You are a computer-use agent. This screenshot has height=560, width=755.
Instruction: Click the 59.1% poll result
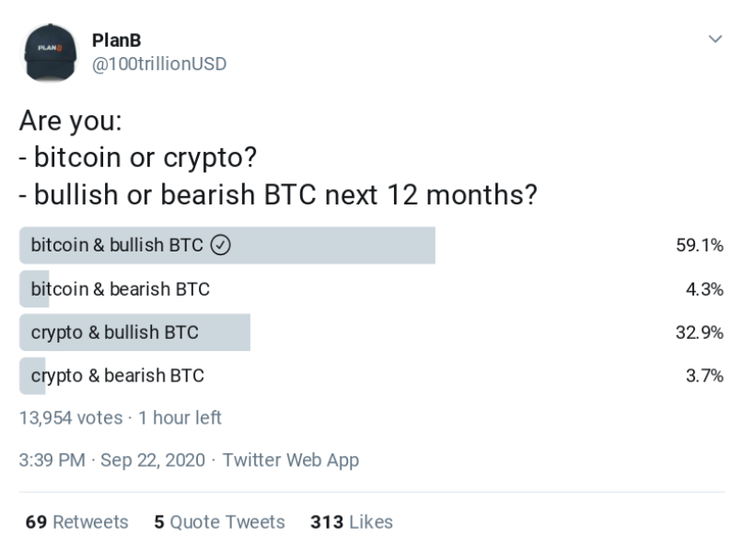coord(699,245)
